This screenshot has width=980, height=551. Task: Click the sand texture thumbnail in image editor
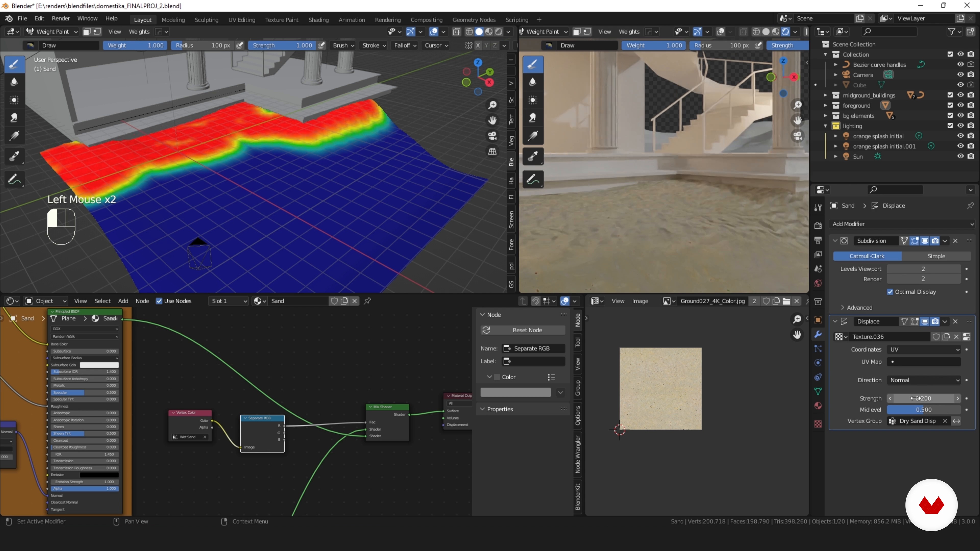661,389
